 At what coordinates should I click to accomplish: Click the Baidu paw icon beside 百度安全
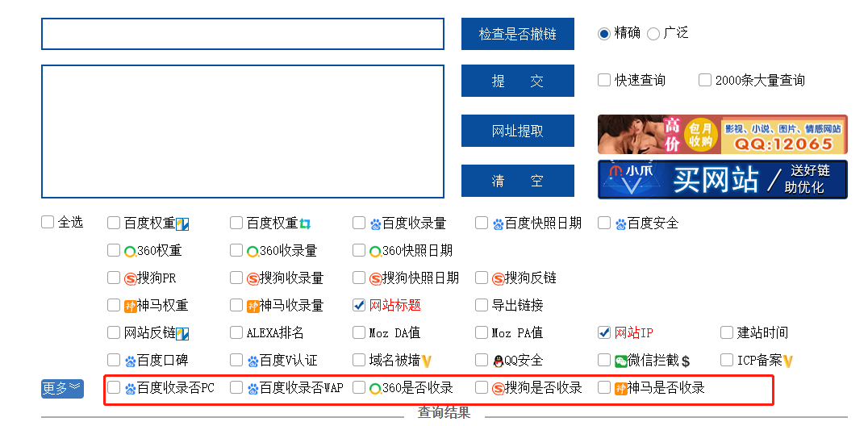(620, 224)
